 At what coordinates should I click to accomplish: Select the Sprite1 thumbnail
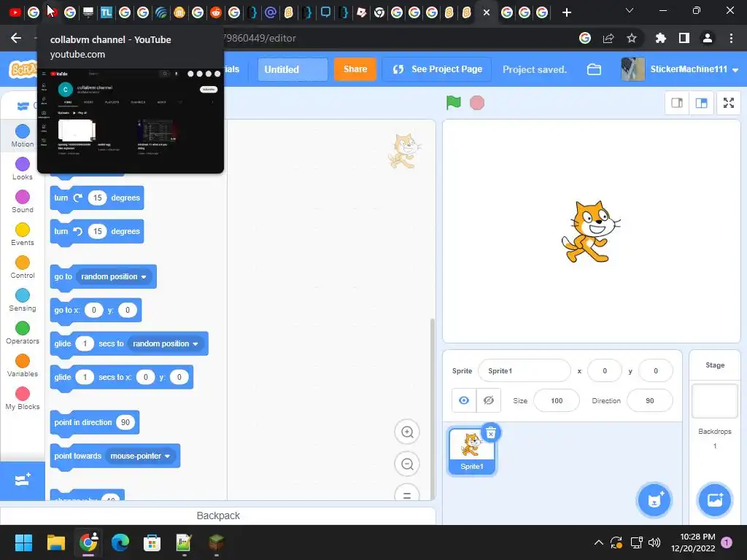[472, 451]
